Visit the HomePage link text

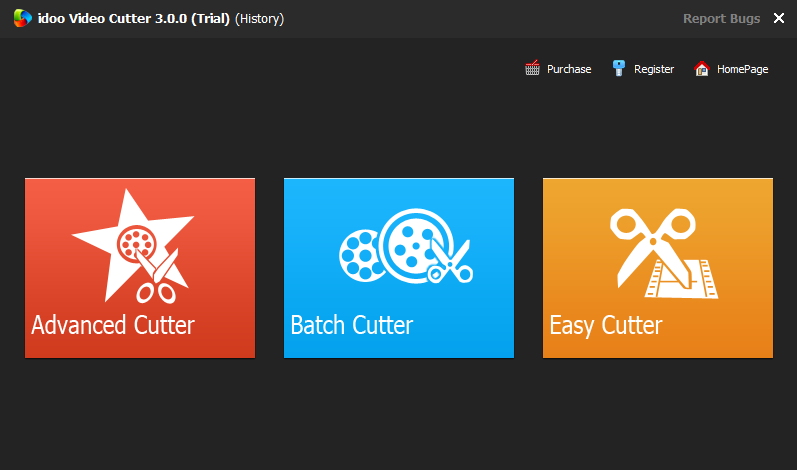point(743,69)
